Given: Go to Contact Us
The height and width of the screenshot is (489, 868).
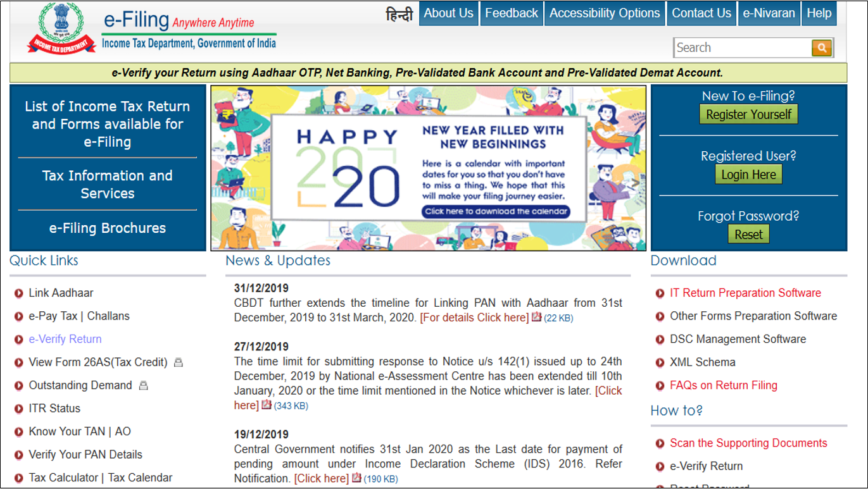Looking at the screenshot, I should 701,13.
